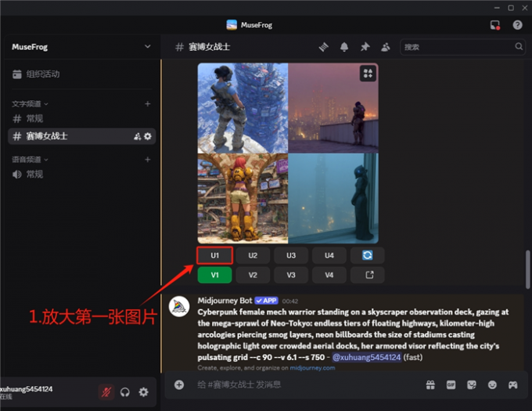Open the emoji picker
The width and height of the screenshot is (532, 411).
tap(492, 384)
